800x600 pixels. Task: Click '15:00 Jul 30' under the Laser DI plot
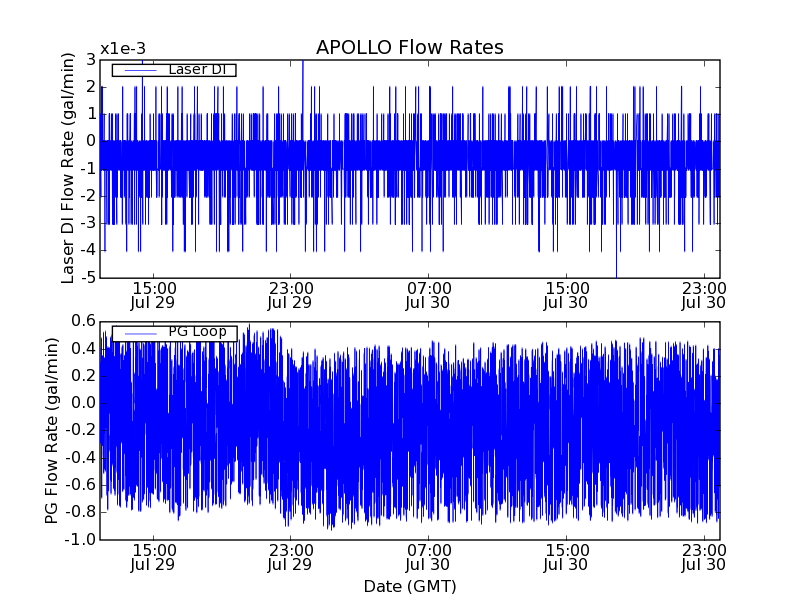coord(566,295)
